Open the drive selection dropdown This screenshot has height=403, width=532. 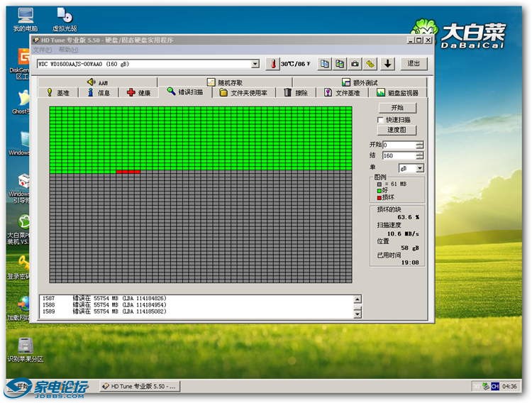coord(255,64)
